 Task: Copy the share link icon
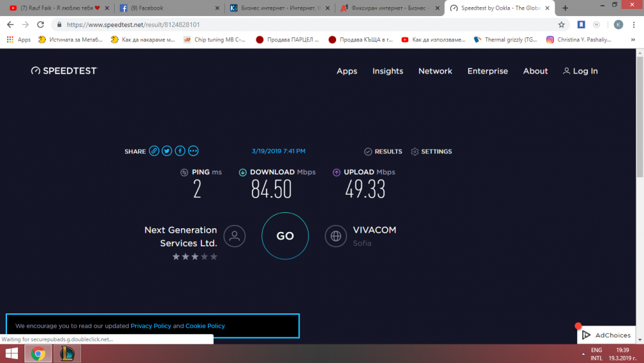pos(154,151)
